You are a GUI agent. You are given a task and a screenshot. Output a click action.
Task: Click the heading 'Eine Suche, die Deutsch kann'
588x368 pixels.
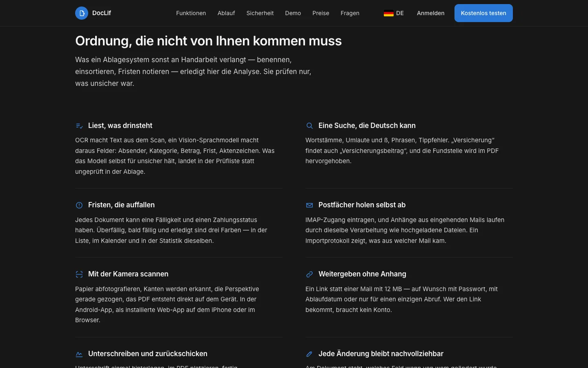[x=367, y=126]
